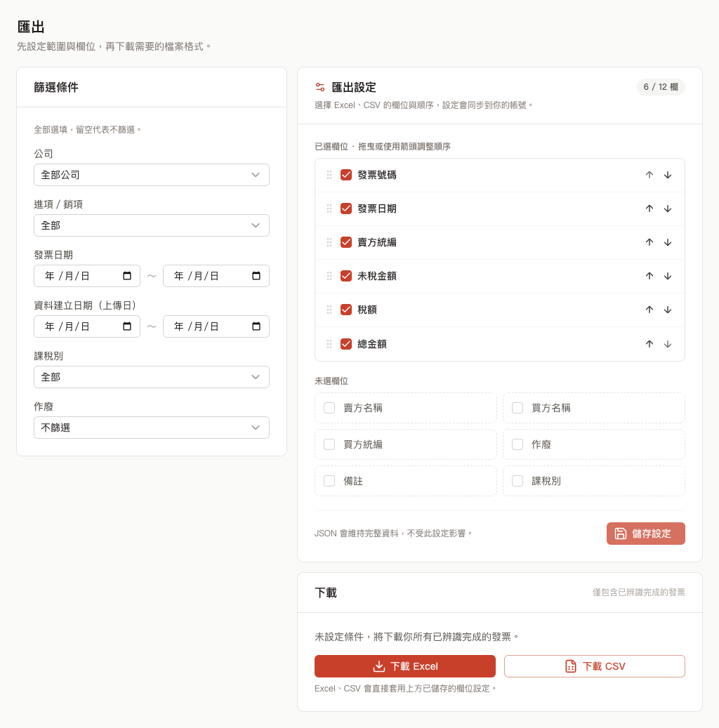Move 發票日期 column up with arrow
Viewport: 719px width, 728px height.
tap(649, 209)
